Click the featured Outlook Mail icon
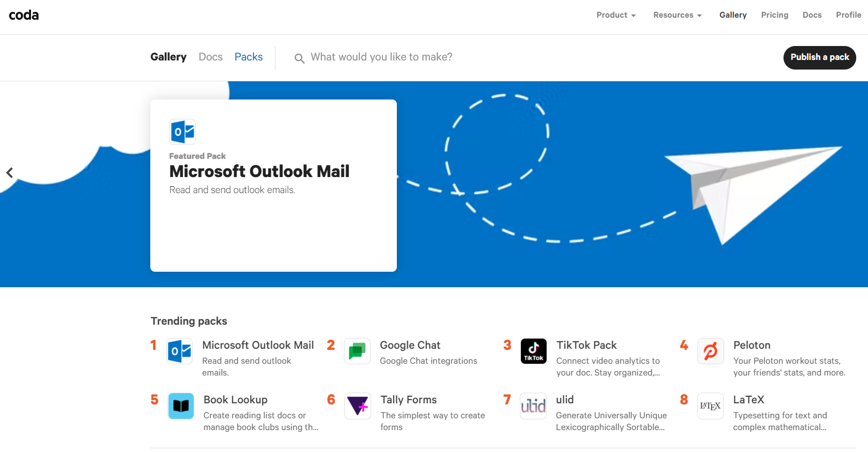Image resolution: width=868 pixels, height=452 pixels. [182, 132]
